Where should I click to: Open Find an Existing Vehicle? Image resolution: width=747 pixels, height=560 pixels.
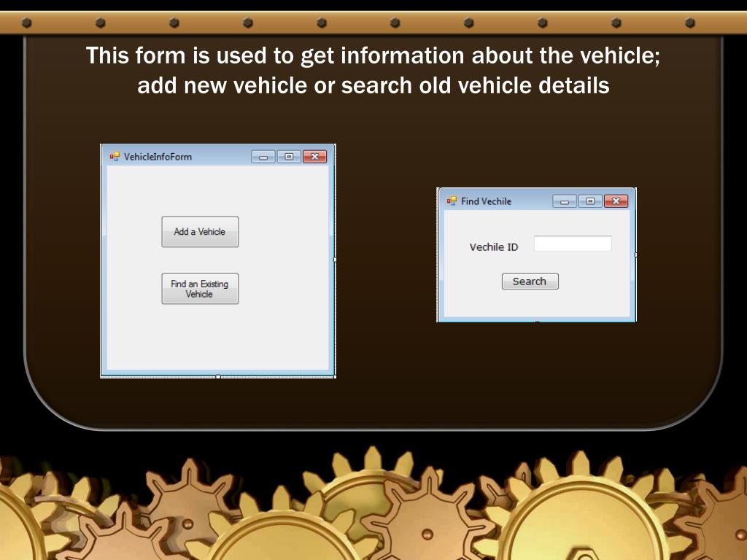coord(200,289)
